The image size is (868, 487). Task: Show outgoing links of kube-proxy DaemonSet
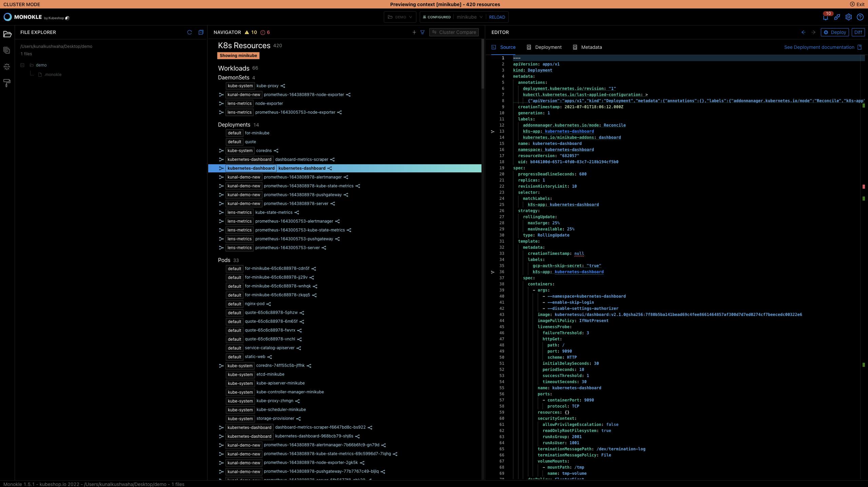click(283, 86)
